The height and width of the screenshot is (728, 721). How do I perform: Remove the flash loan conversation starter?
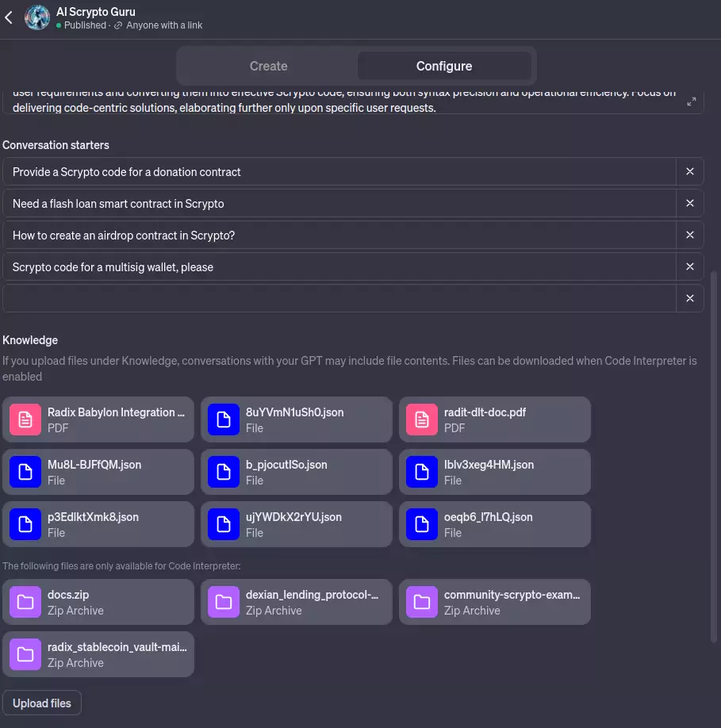690,203
